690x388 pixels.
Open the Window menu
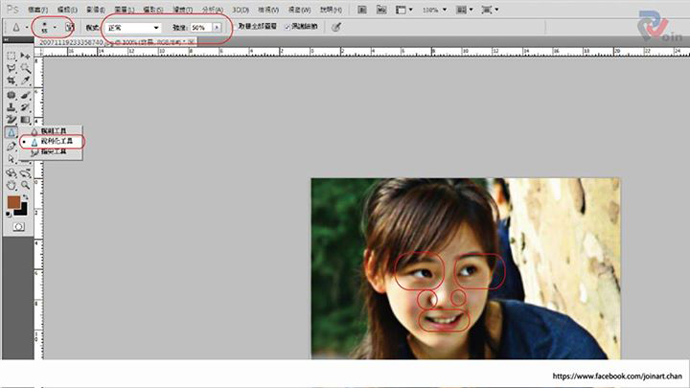(299, 9)
